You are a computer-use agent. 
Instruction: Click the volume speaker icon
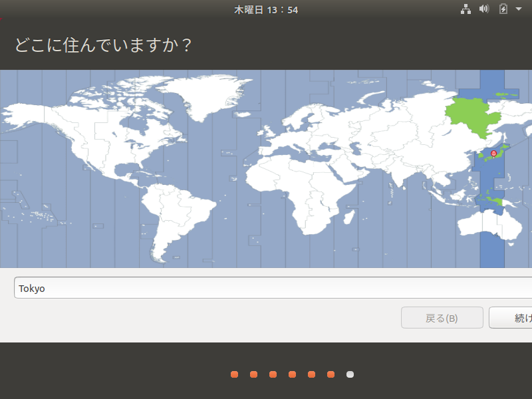click(x=484, y=9)
